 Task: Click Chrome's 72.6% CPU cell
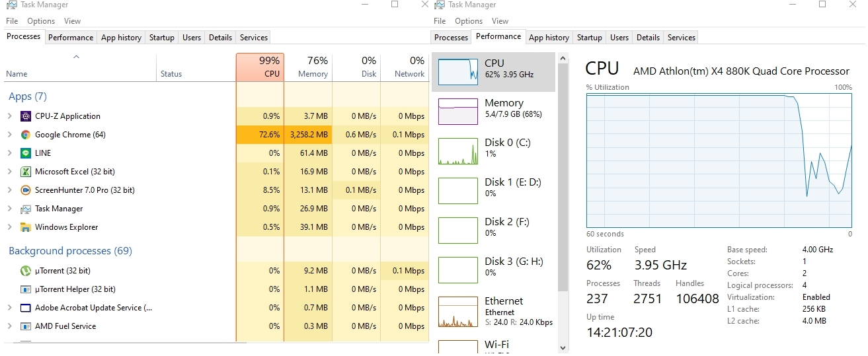point(260,135)
